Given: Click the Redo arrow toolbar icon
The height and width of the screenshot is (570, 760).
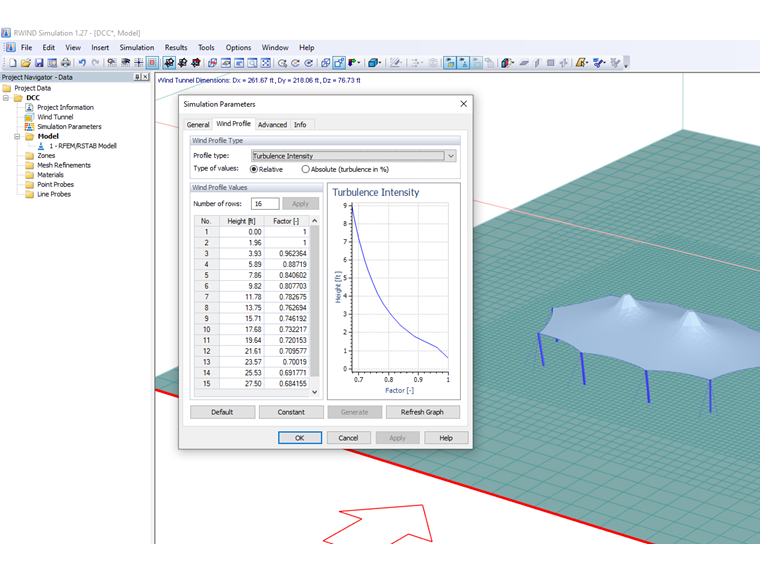Looking at the screenshot, I should (x=95, y=63).
